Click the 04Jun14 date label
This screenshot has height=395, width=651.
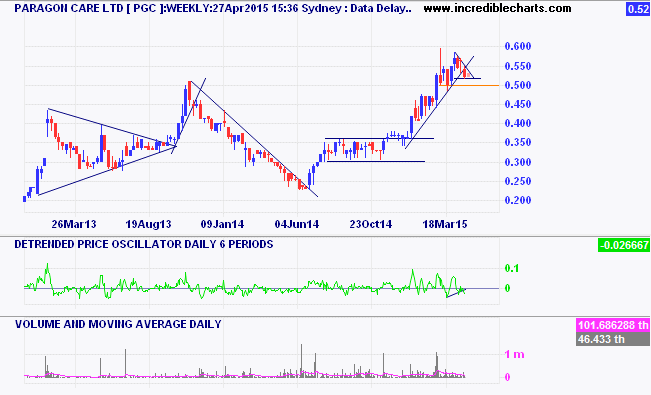(x=296, y=224)
